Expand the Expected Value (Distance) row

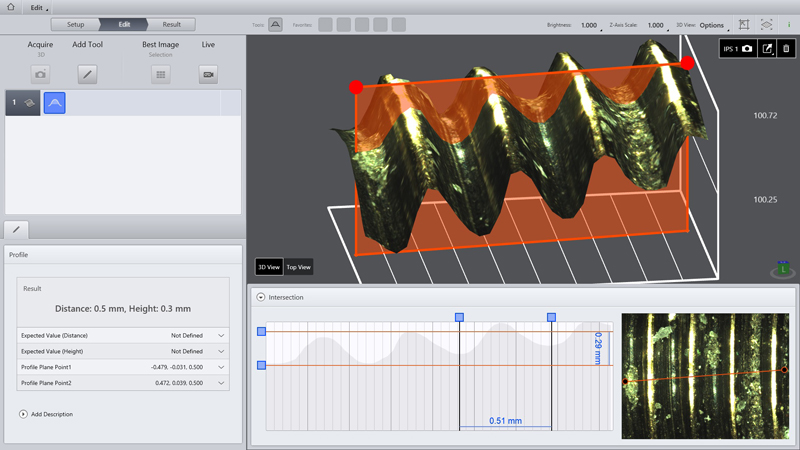coord(221,336)
